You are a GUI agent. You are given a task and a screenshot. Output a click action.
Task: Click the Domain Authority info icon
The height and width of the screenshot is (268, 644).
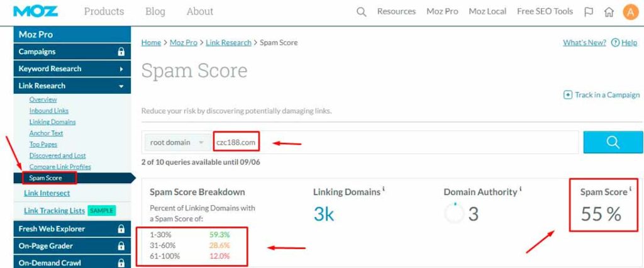coord(520,189)
